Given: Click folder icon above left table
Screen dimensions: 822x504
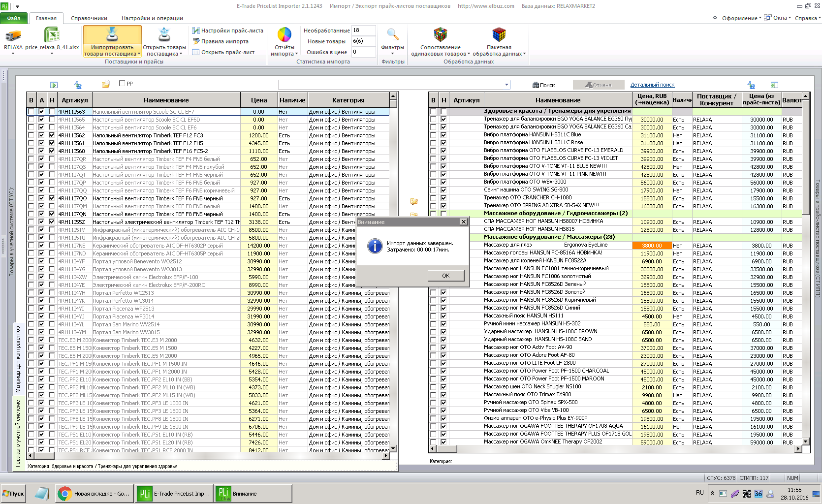Looking at the screenshot, I should click(105, 85).
